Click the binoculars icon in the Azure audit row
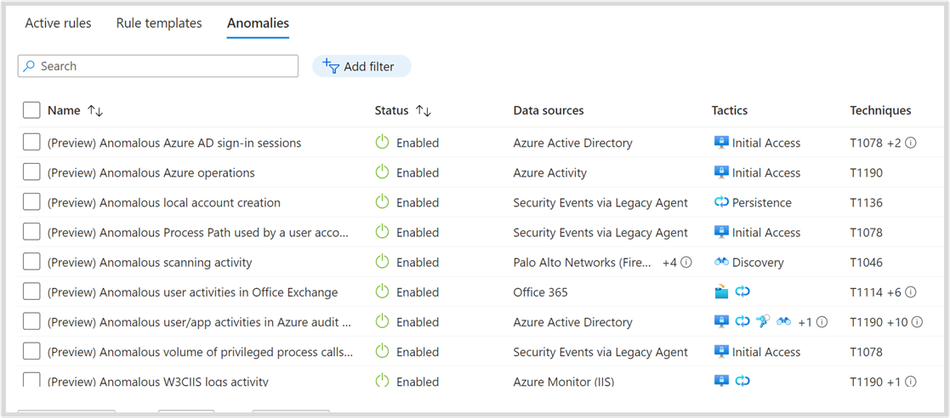The width and height of the screenshot is (950, 418). pyautogui.click(x=783, y=322)
